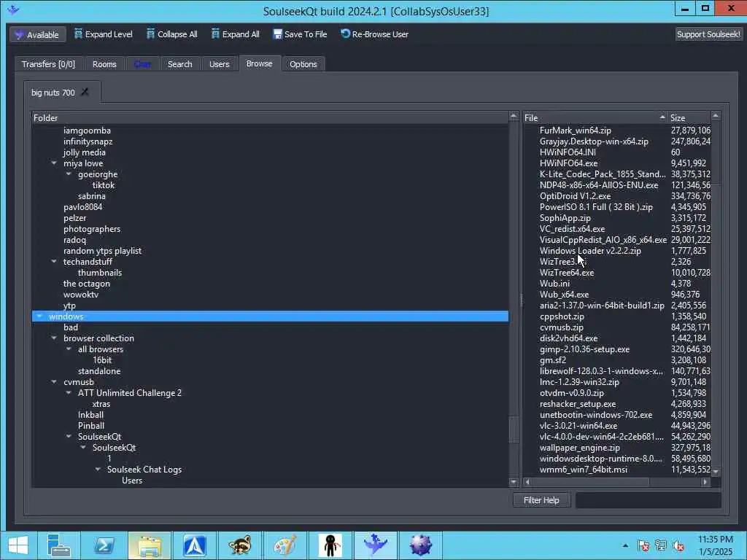The width and height of the screenshot is (747, 560).
Task: Open the Transfers [0/0] tab
Action: [48, 64]
